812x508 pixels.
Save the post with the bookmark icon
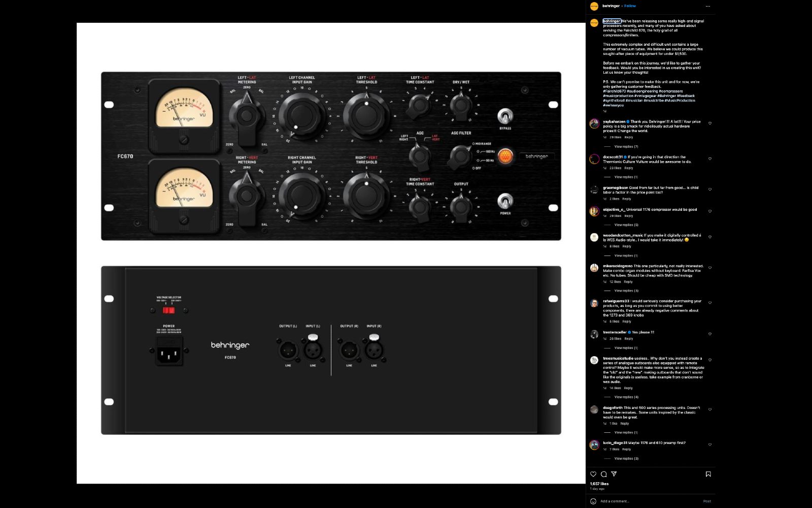(x=708, y=474)
